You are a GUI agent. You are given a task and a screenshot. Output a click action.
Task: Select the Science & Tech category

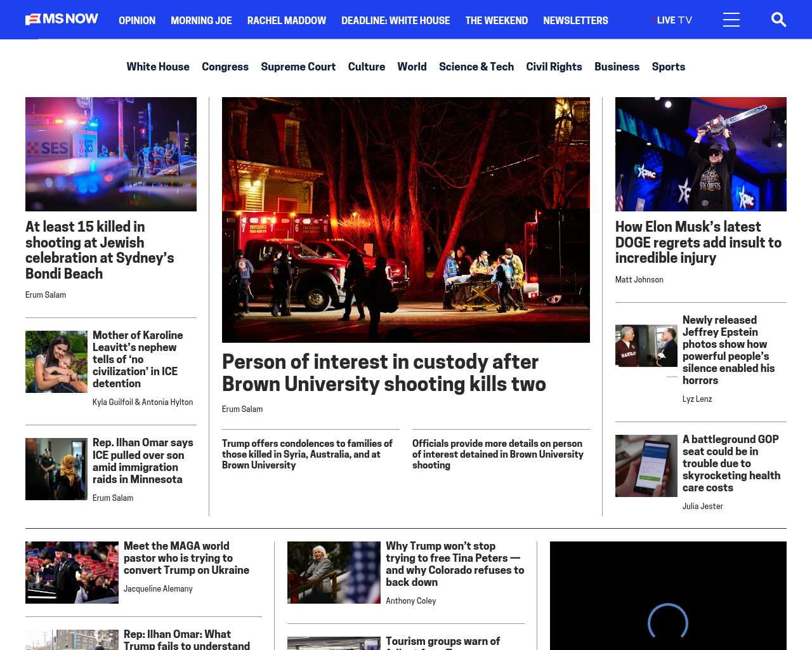click(476, 67)
